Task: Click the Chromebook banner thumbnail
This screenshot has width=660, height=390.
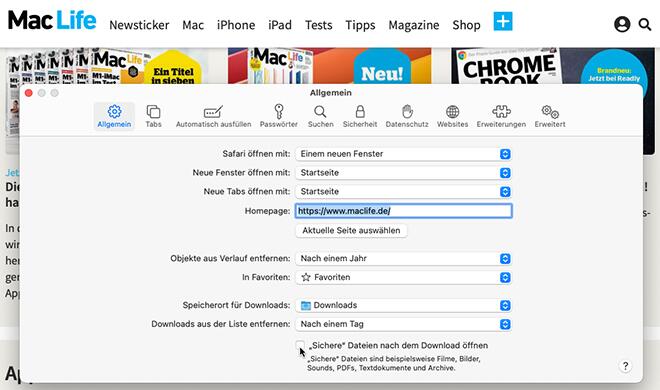Action: point(552,66)
